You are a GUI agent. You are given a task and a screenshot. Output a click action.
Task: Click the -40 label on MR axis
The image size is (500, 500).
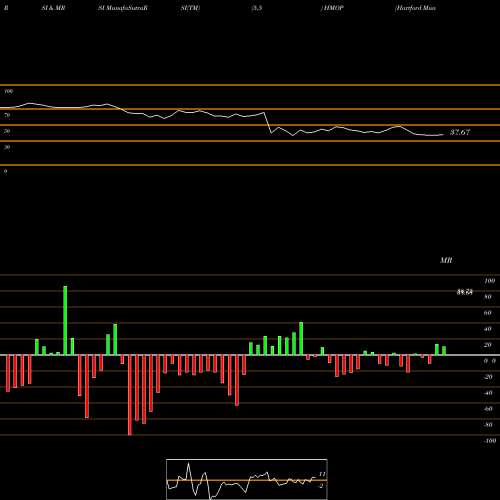[488, 393]
